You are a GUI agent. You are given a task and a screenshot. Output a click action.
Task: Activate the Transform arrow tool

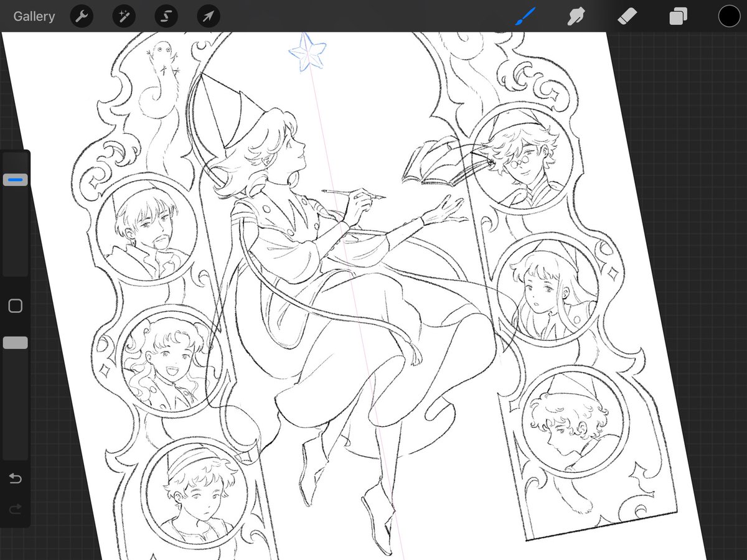tap(209, 16)
